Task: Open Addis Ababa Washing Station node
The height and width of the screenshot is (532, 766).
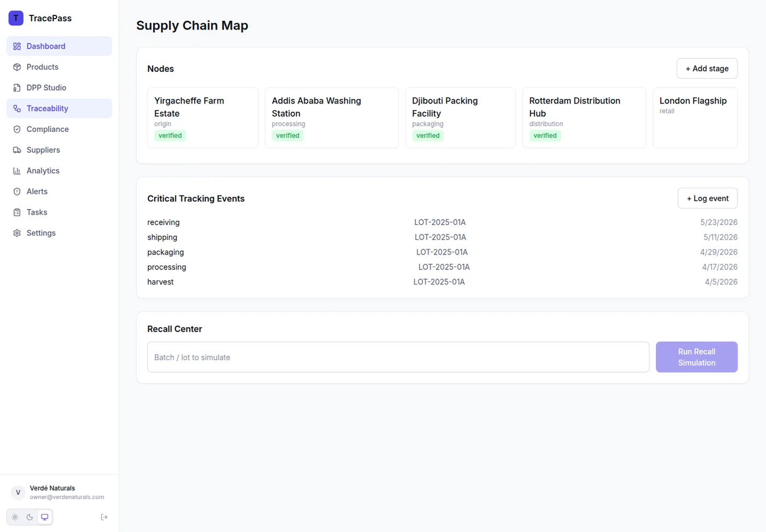Action: point(332,118)
